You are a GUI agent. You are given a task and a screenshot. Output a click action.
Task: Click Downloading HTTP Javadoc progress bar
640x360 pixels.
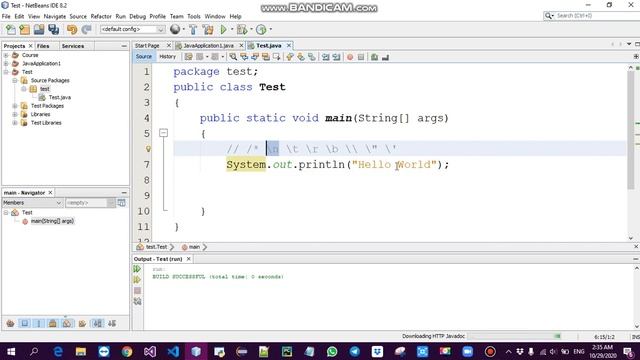point(514,336)
